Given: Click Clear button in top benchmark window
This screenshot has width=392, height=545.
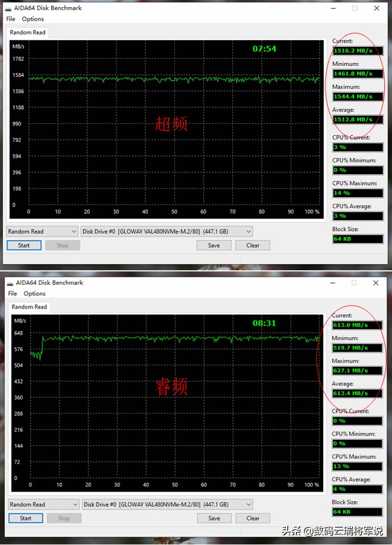Looking at the screenshot, I should tap(253, 245).
